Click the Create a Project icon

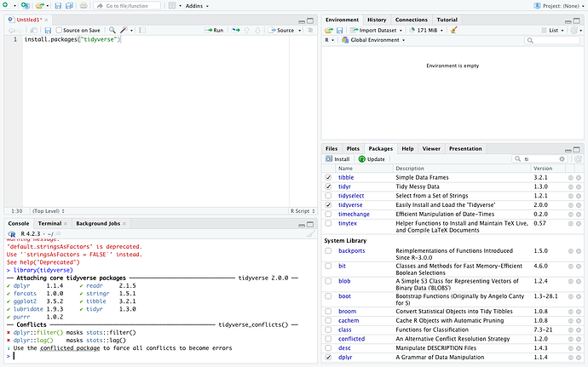(x=25, y=6)
